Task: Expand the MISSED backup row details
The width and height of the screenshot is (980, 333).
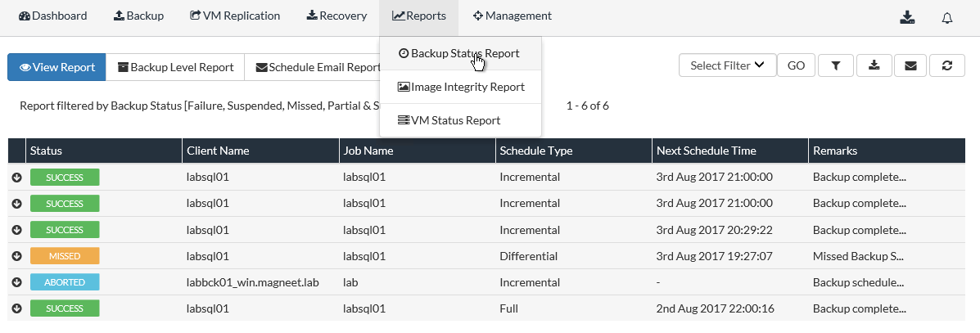Action: click(x=16, y=256)
